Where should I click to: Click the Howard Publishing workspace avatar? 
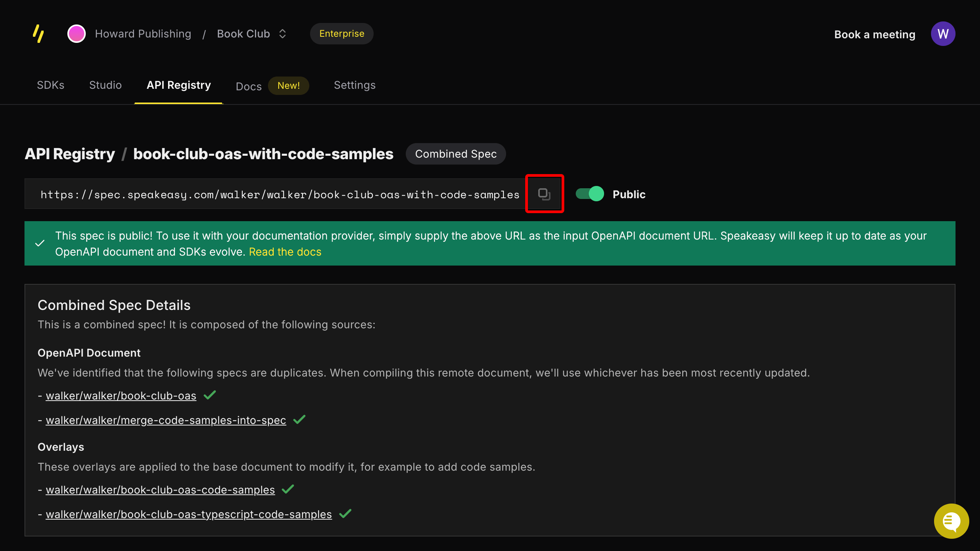point(76,34)
